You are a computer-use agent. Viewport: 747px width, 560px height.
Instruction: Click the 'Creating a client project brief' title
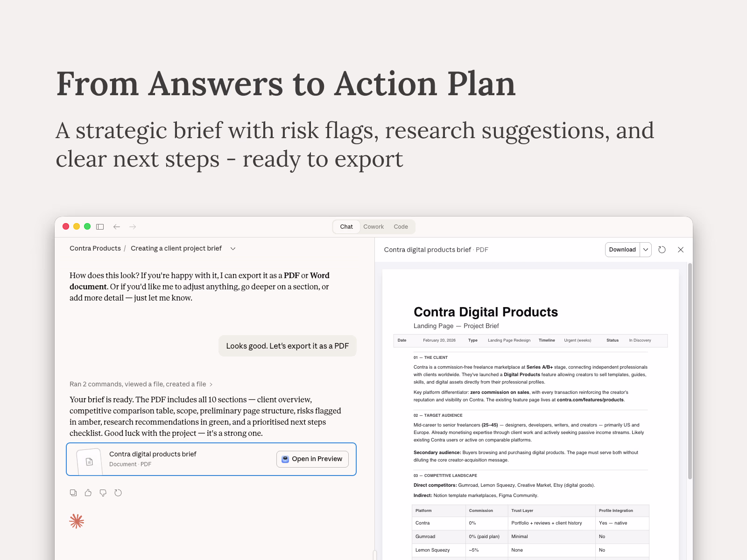click(176, 248)
